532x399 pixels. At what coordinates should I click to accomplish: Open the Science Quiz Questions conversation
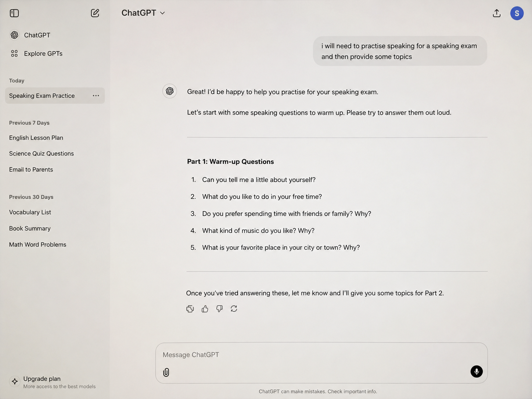click(x=42, y=154)
